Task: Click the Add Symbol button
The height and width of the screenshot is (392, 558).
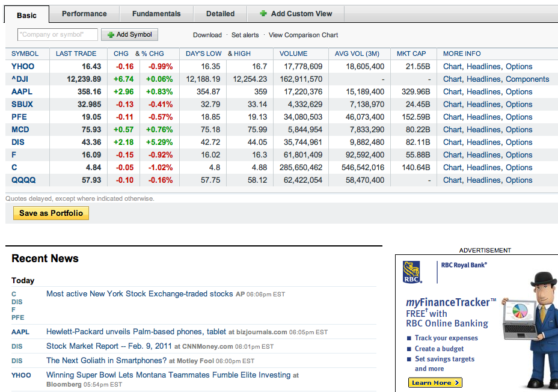Action: 129,34
